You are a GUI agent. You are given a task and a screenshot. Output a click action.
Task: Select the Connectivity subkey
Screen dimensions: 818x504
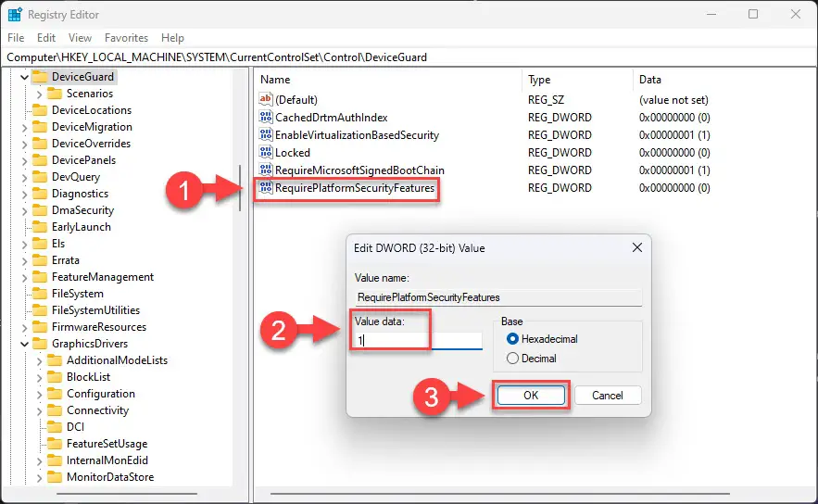[97, 410]
